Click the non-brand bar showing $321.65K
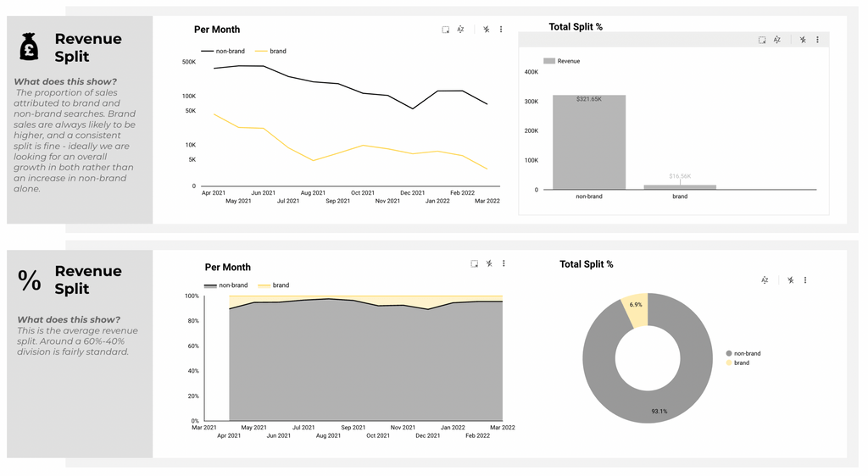Viewport: 868px width, 476px height. [589, 142]
